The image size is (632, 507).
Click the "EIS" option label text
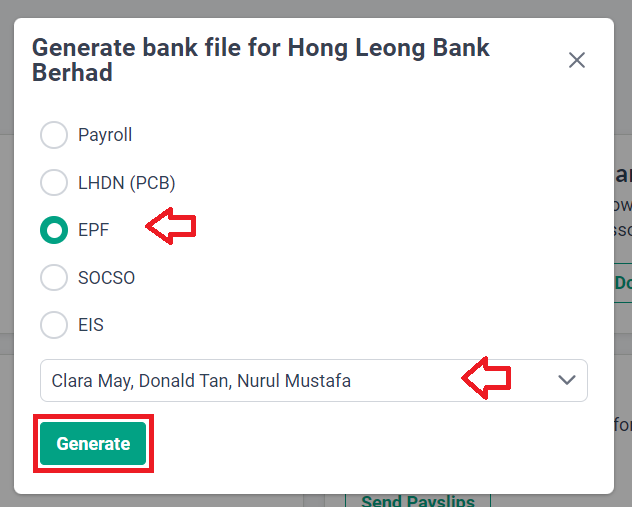91,325
